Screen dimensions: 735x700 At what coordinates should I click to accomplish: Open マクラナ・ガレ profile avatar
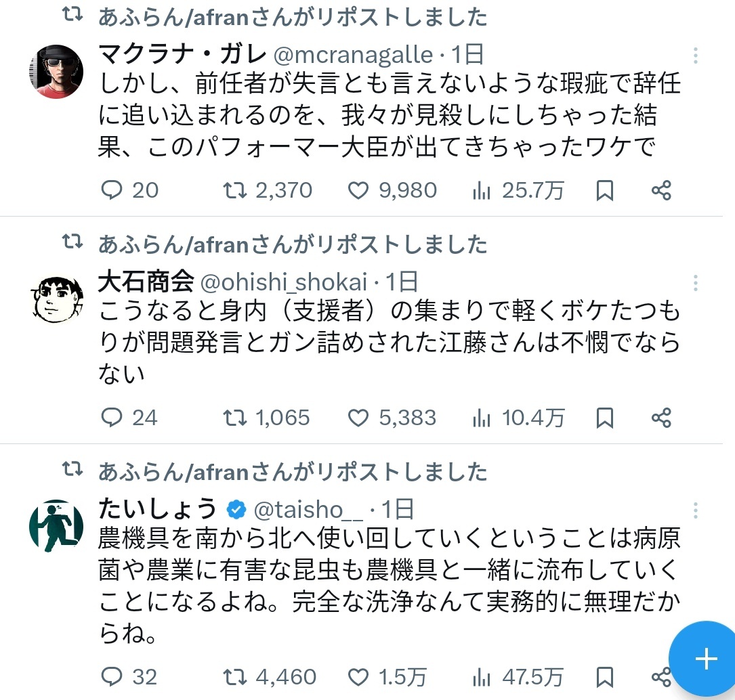56,71
